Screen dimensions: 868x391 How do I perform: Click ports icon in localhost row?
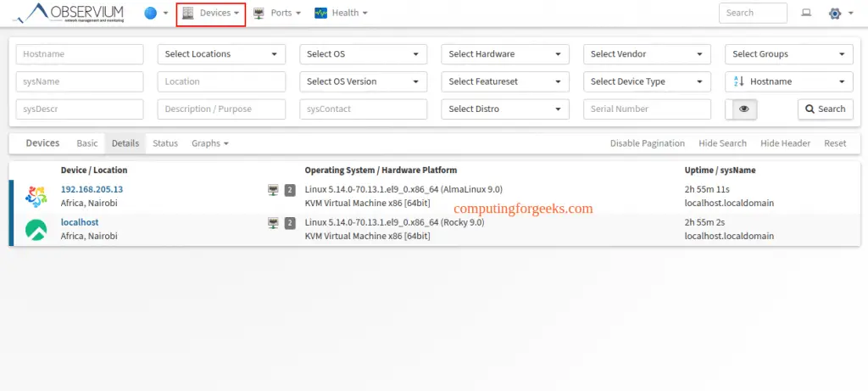[x=273, y=223]
